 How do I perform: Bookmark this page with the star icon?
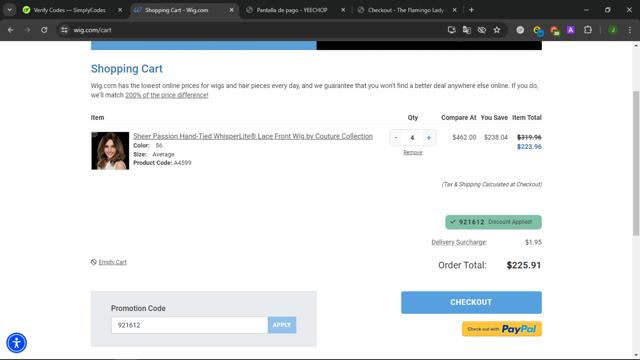click(x=497, y=30)
